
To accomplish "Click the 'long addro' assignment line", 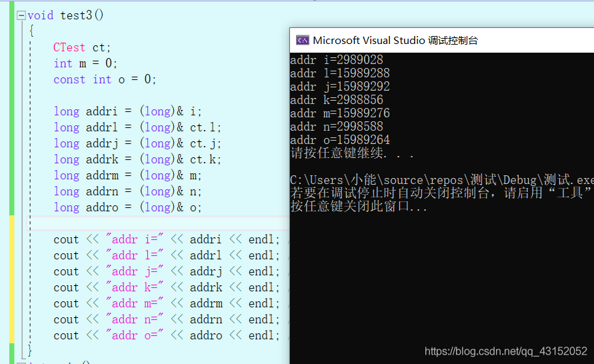I will [127, 207].
